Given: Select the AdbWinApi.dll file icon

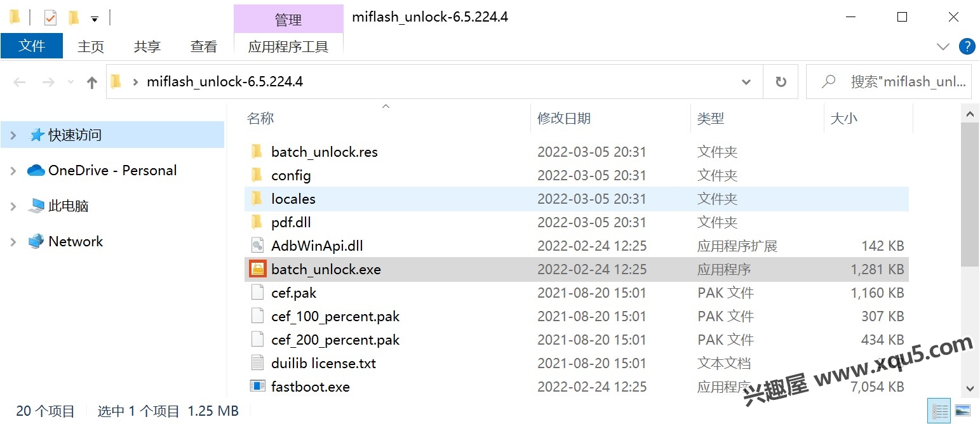Looking at the screenshot, I should pyautogui.click(x=257, y=246).
